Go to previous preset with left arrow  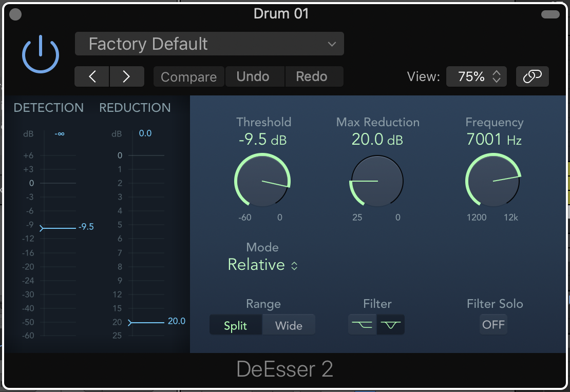[x=92, y=77]
